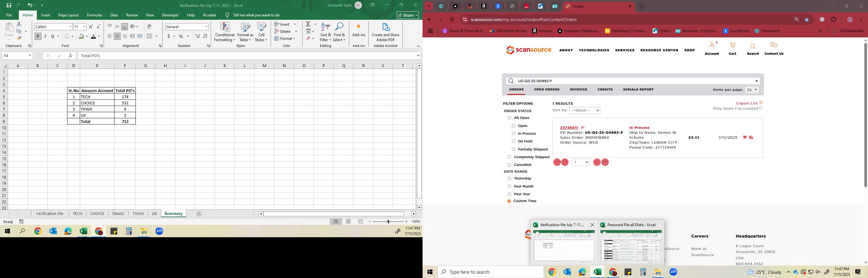Open the Data ribbon tab
868x278 pixels.
click(x=114, y=15)
